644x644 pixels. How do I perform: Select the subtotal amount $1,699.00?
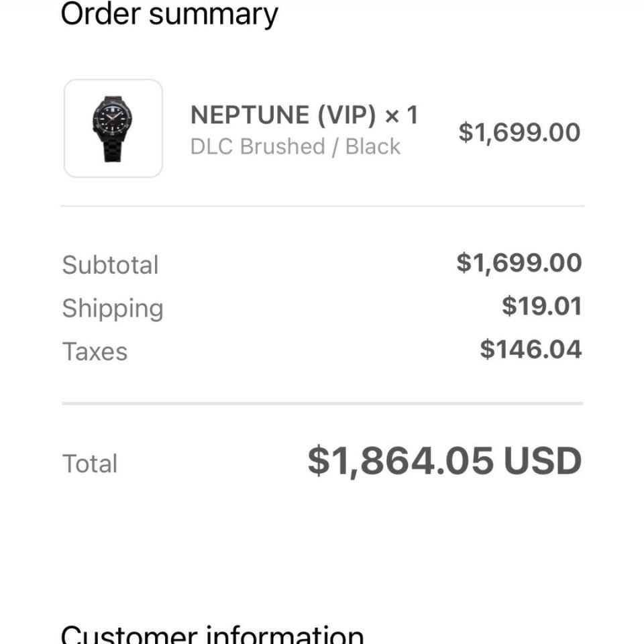click(519, 262)
